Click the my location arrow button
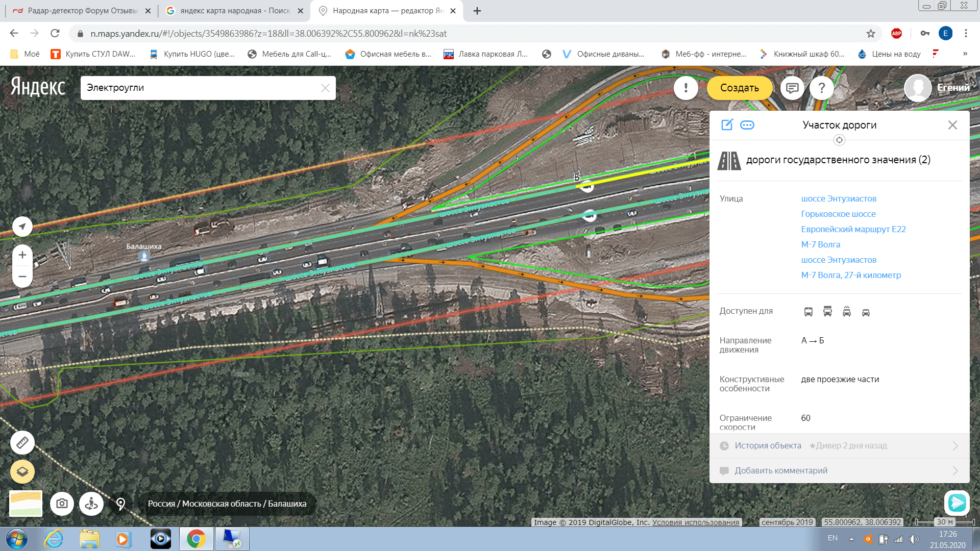980x551 pixels. click(22, 226)
